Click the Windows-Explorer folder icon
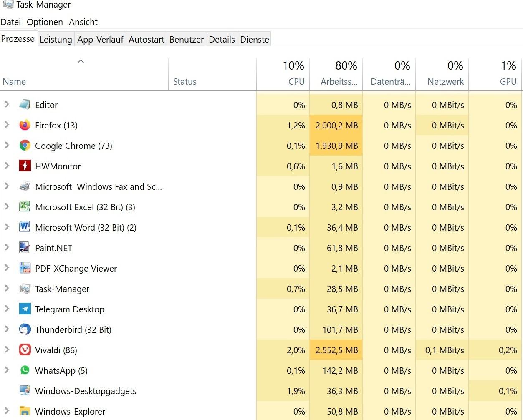Screen dimensions: 523x420 click(25, 411)
